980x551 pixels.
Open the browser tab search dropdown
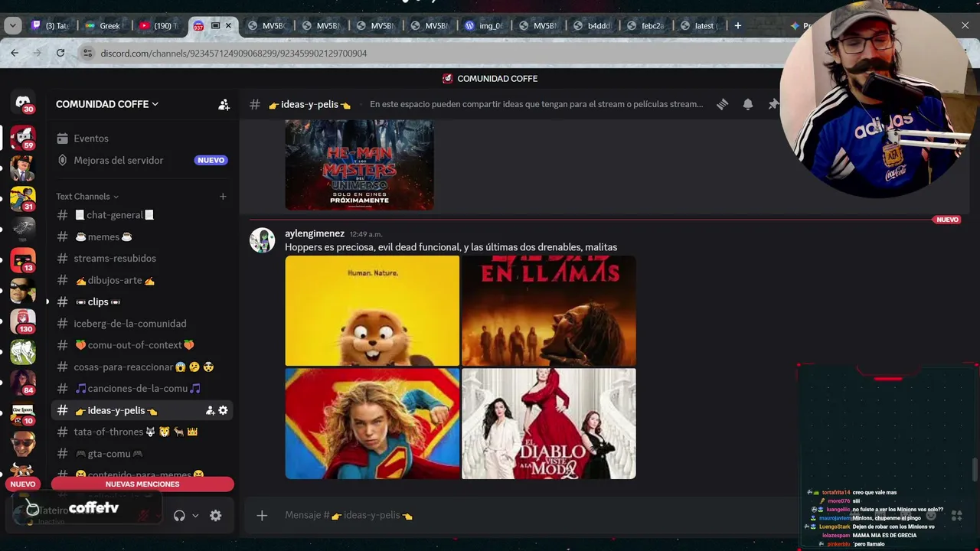(x=13, y=25)
